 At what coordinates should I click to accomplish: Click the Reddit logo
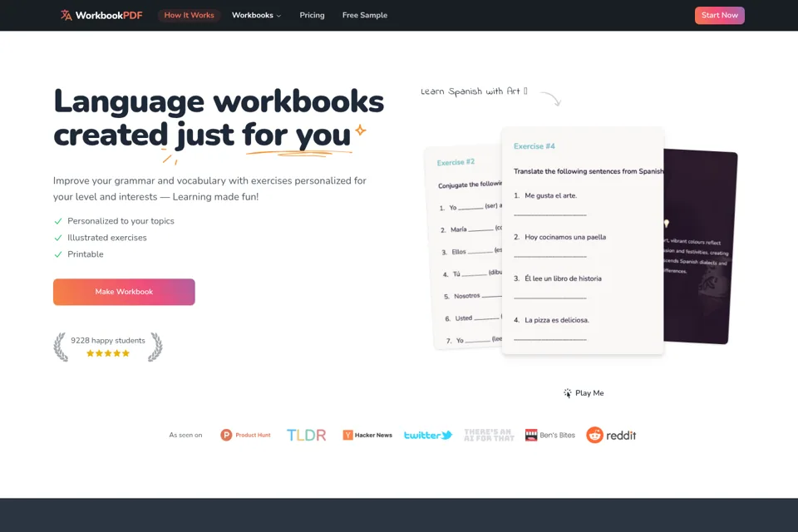pos(611,436)
